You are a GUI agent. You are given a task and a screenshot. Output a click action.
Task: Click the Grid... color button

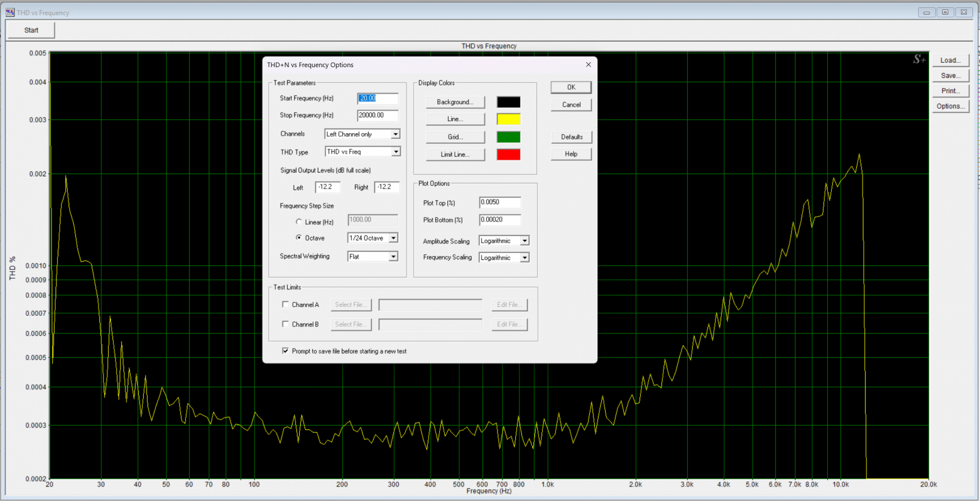pyautogui.click(x=455, y=137)
